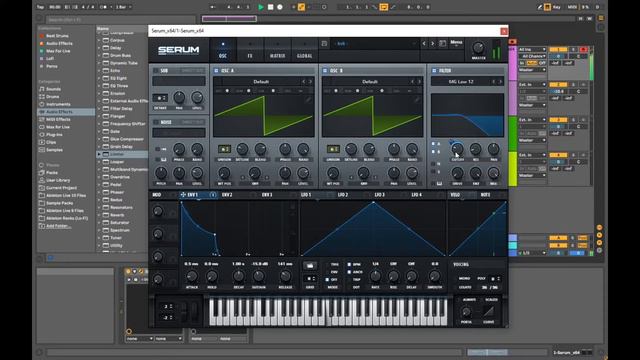Select the LFO 1 tab
This screenshot has height=360, width=640.
[306, 195]
